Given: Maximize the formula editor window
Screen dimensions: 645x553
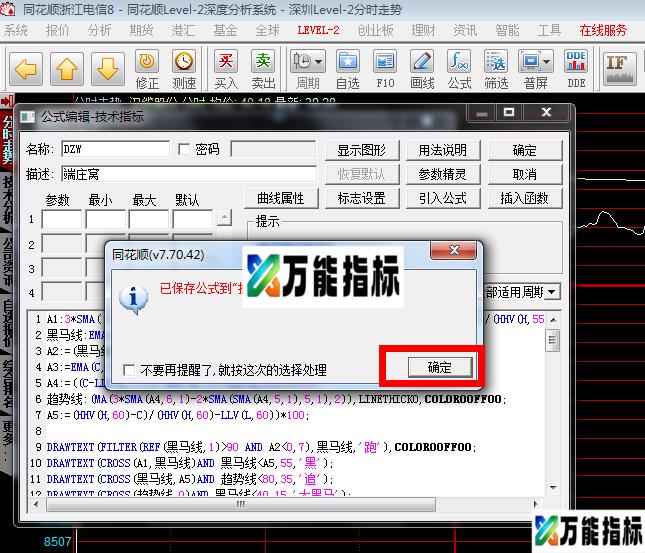Looking at the screenshot, I should pos(509,112).
